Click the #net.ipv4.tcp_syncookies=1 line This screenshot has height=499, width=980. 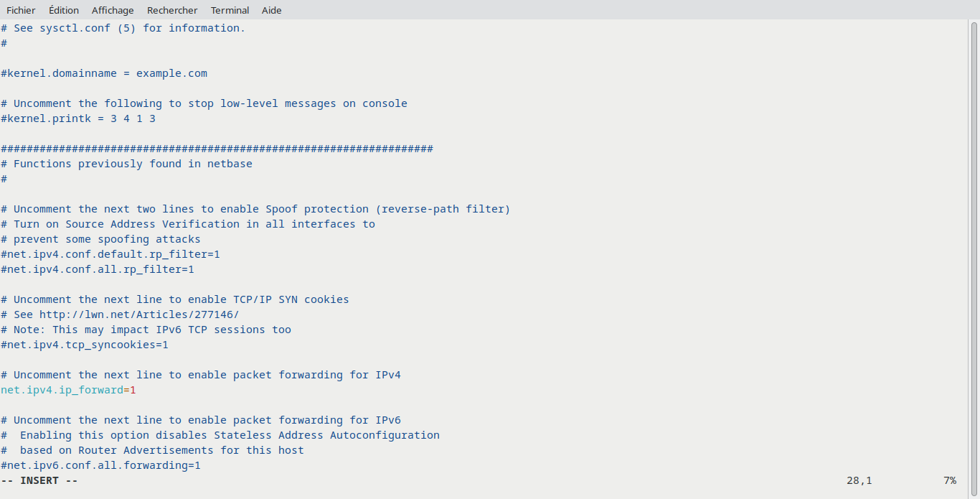pyautogui.click(x=85, y=345)
